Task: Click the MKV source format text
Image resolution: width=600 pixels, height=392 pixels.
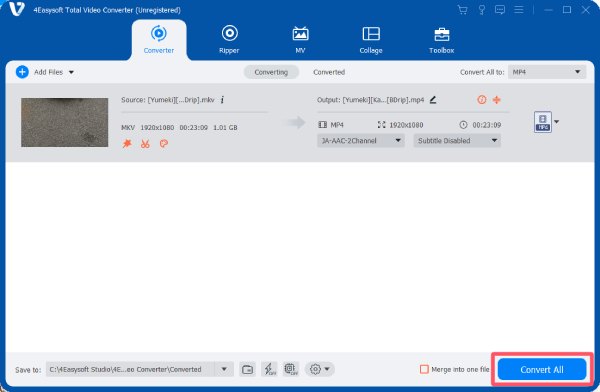Action: coord(128,127)
